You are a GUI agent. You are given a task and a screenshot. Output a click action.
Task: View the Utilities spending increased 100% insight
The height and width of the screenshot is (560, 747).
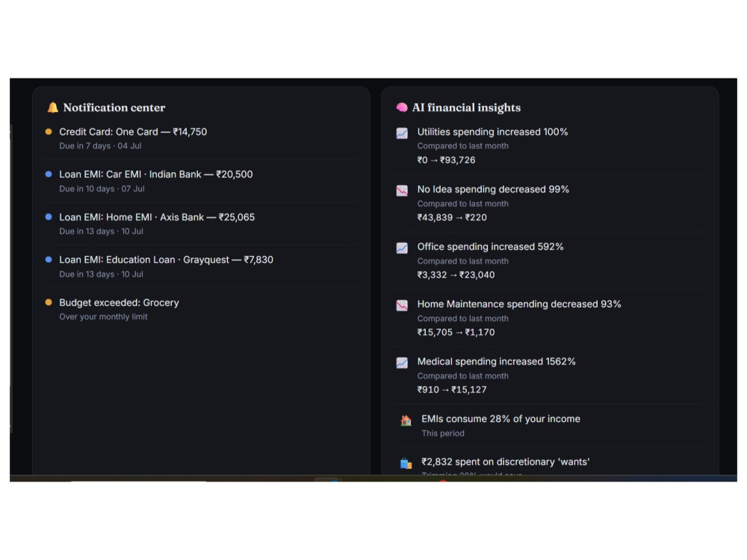pyautogui.click(x=551, y=146)
